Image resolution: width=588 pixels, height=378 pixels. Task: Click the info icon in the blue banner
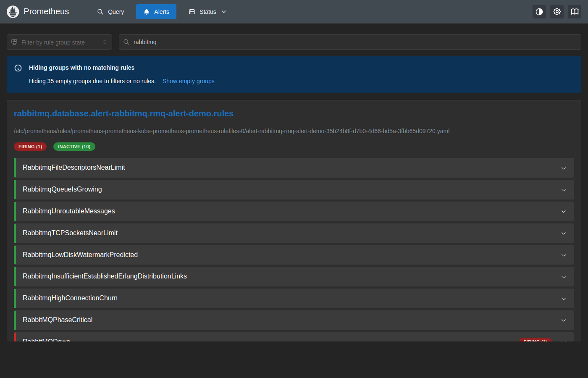18,68
